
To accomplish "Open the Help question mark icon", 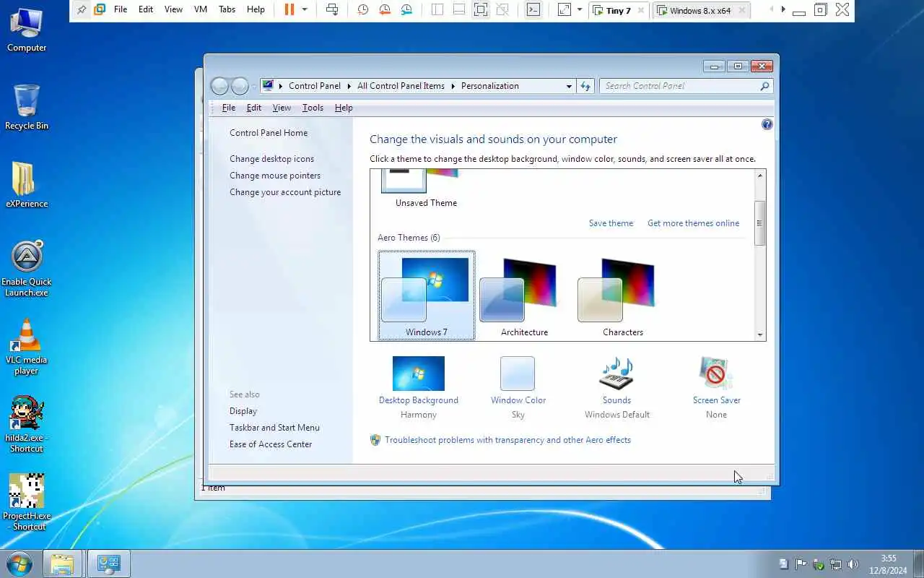I will point(767,124).
